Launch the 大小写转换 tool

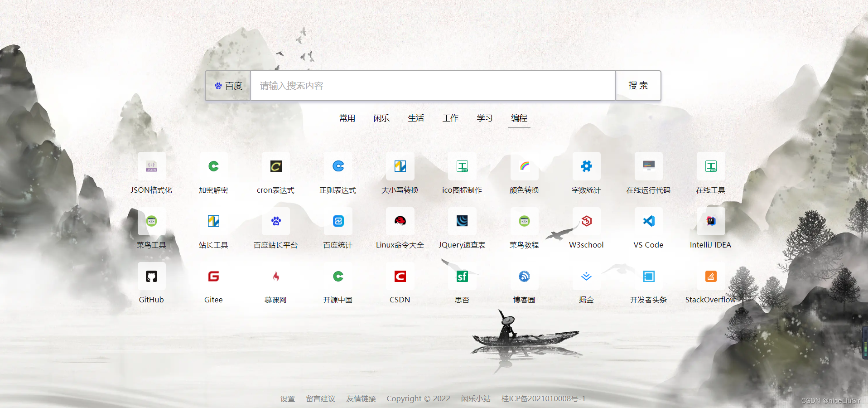pyautogui.click(x=400, y=166)
